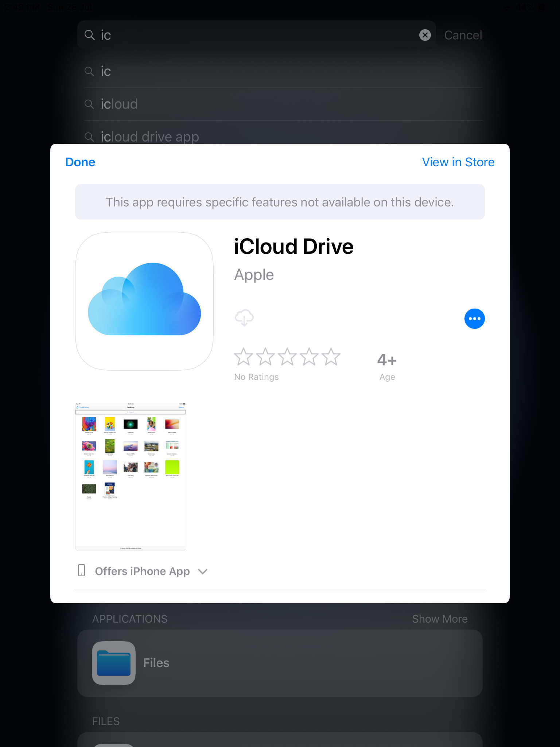This screenshot has width=560, height=747.
Task: Focus the search field containing "ic"
Action: (x=257, y=35)
